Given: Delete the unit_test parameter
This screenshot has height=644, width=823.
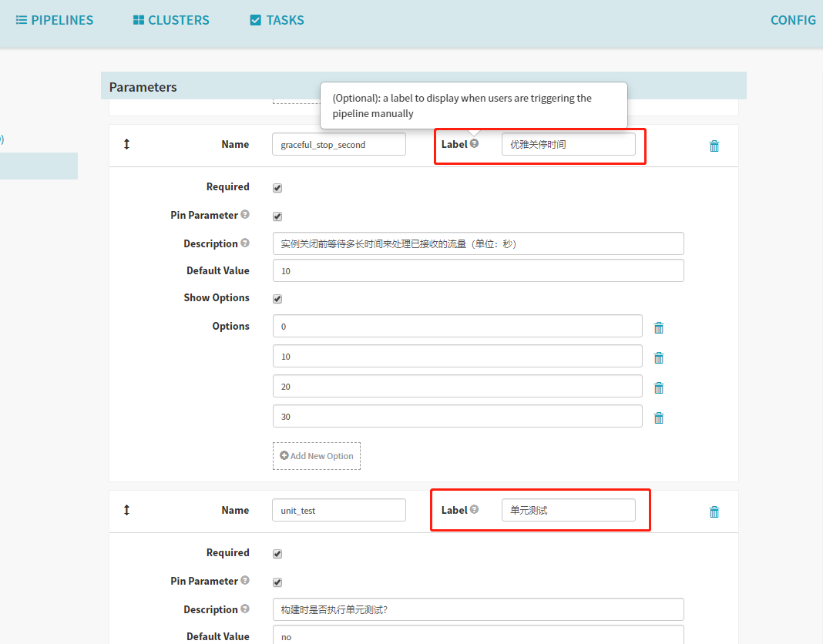Looking at the screenshot, I should 714,511.
